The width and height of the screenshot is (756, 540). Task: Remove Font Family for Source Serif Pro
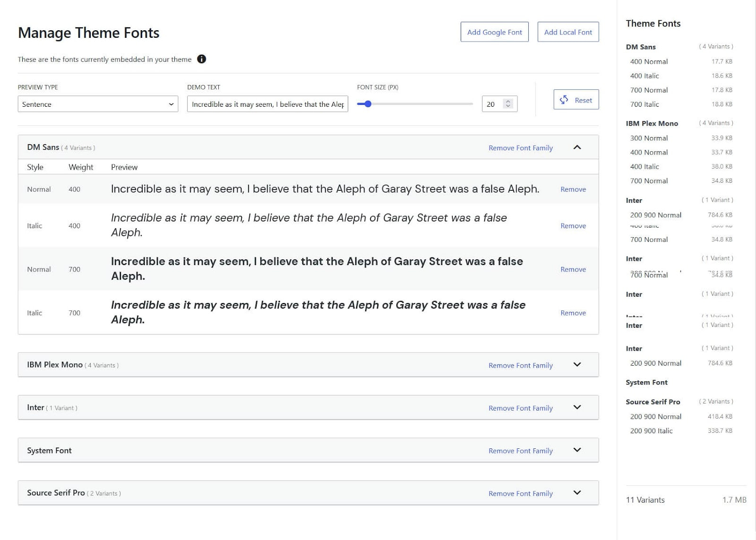(520, 493)
